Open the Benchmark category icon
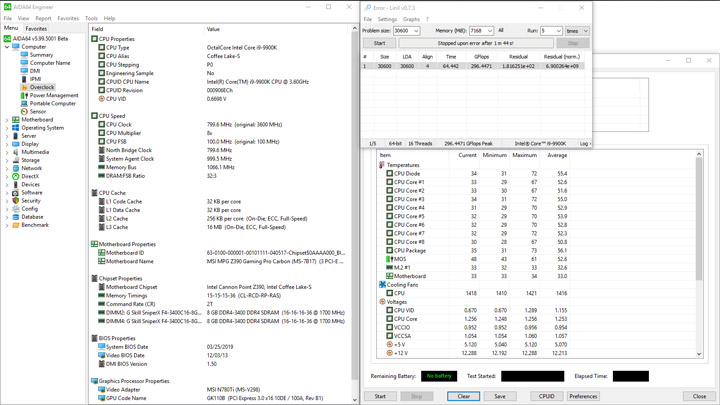The image size is (720, 405). click(x=16, y=225)
